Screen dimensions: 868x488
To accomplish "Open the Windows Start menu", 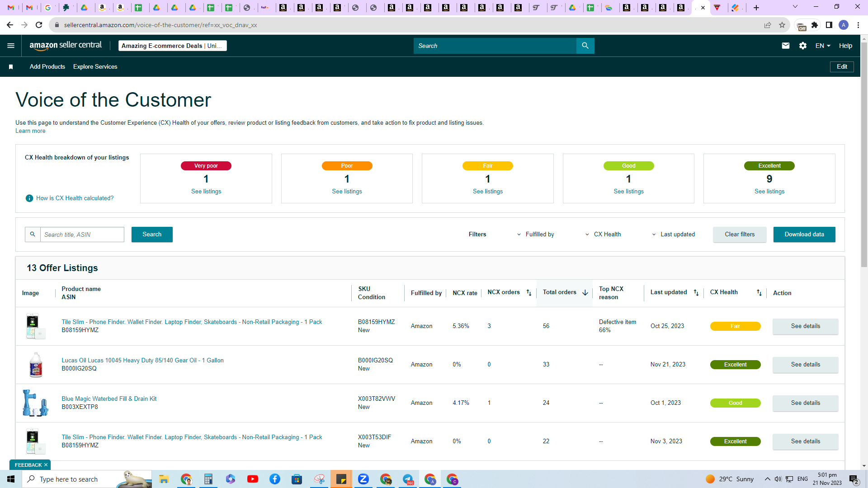I will click(11, 479).
